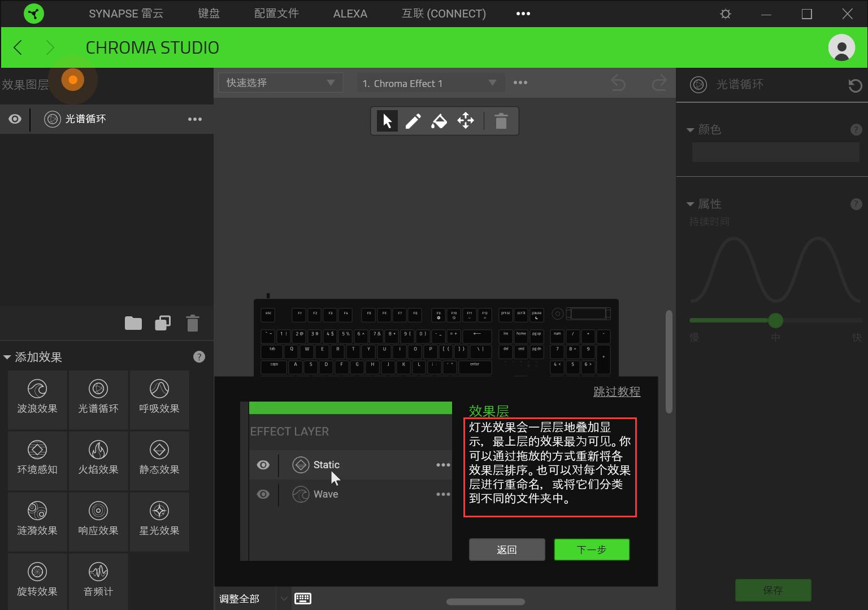The image size is (868, 610).
Task: Open options menu for 光谱循环 layer
Action: tap(195, 119)
